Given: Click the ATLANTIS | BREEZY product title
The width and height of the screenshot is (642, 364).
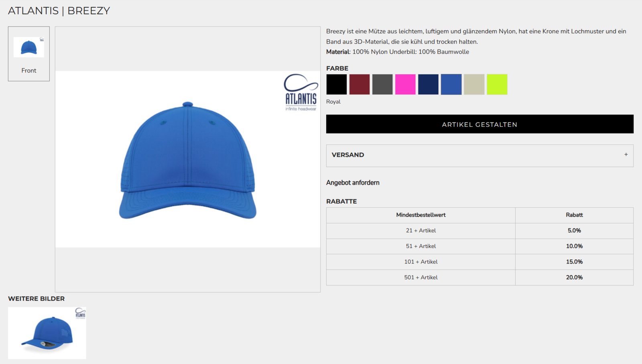Looking at the screenshot, I should [59, 11].
